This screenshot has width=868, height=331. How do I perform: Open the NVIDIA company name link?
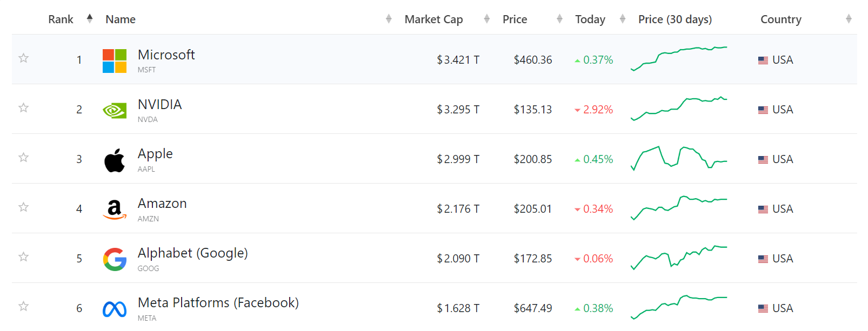click(x=159, y=104)
